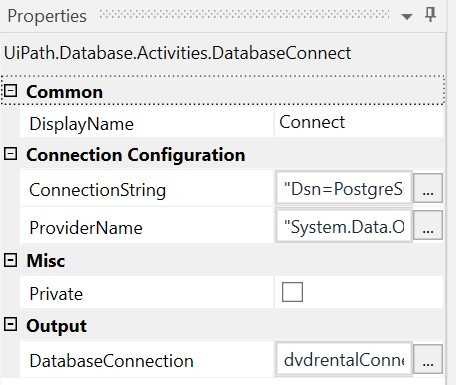Select the DisplayName property label
The height and width of the screenshot is (385, 456).
[82, 124]
